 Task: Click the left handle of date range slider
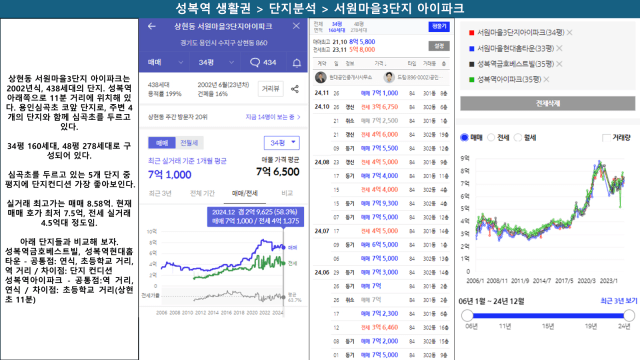(x=467, y=315)
